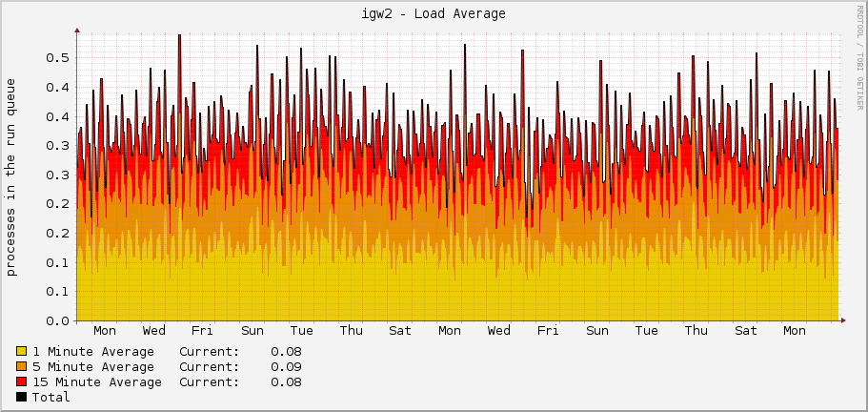The width and height of the screenshot is (868, 412).
Task: Select the 'Total' legend label
Action: pyautogui.click(x=50, y=397)
